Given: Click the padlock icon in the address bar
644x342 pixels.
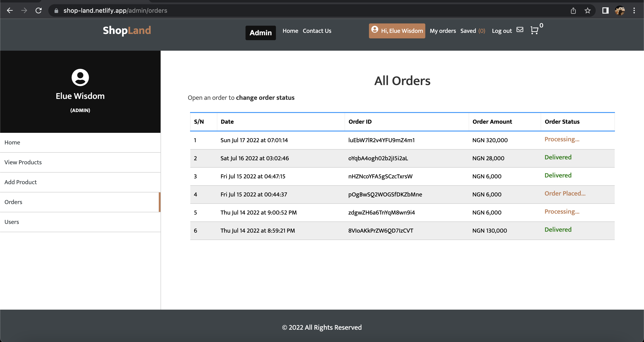Looking at the screenshot, I should click(x=56, y=10).
